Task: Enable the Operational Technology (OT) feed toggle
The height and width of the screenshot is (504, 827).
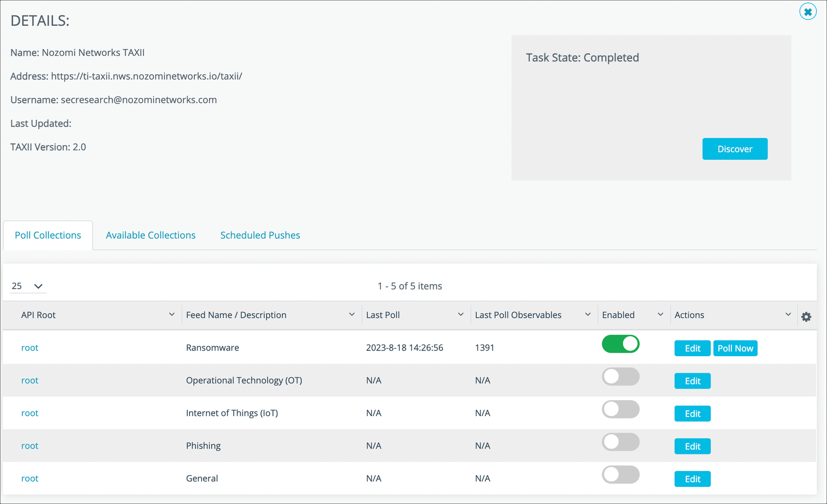Action: pyautogui.click(x=621, y=376)
